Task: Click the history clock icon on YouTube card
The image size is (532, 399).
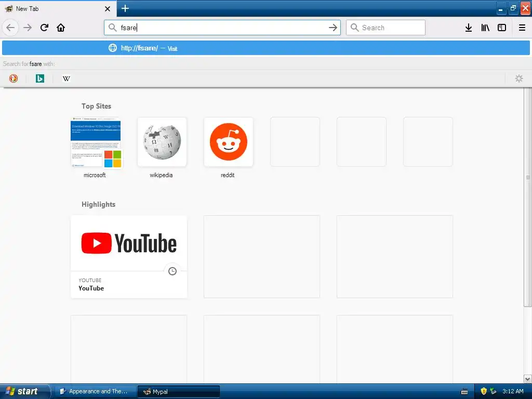Action: pos(172,271)
